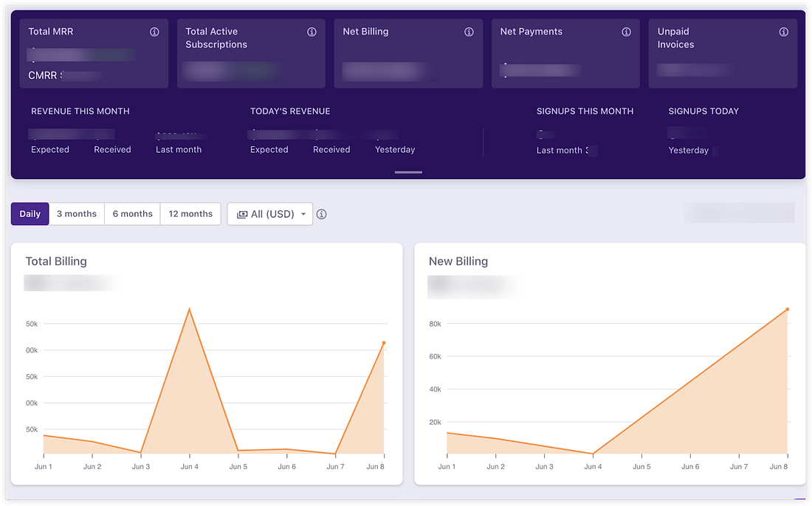Image resolution: width=812 pixels, height=506 pixels.
Task: Click info icon on Total Active Subscriptions card
Action: tap(312, 32)
